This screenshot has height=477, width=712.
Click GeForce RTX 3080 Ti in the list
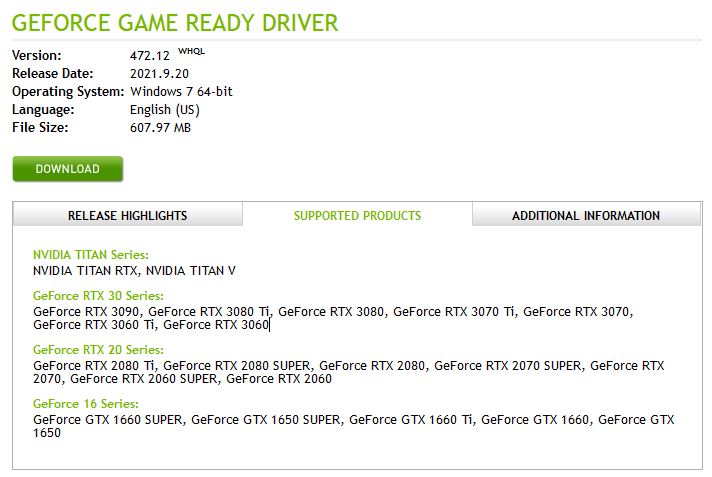(209, 312)
